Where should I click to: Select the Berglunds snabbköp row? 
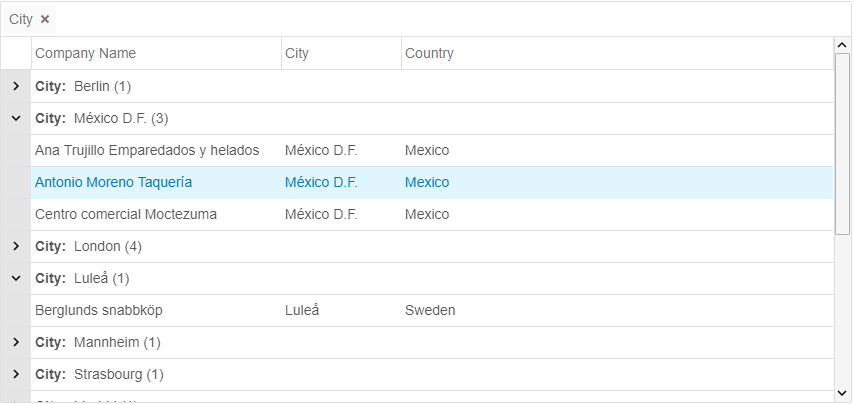tap(99, 310)
